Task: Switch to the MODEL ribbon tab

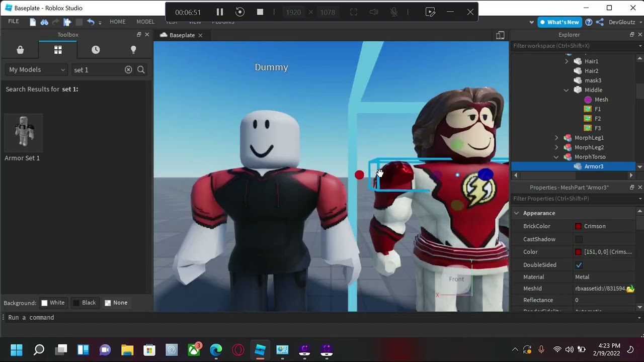Action: (145, 22)
